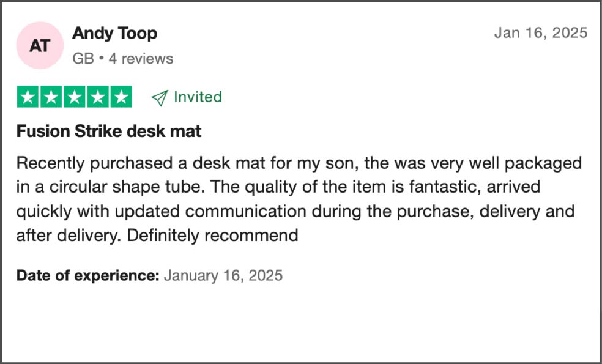Click the bullet separator after GB
Image resolution: width=602 pixels, height=364 pixels.
coord(102,59)
